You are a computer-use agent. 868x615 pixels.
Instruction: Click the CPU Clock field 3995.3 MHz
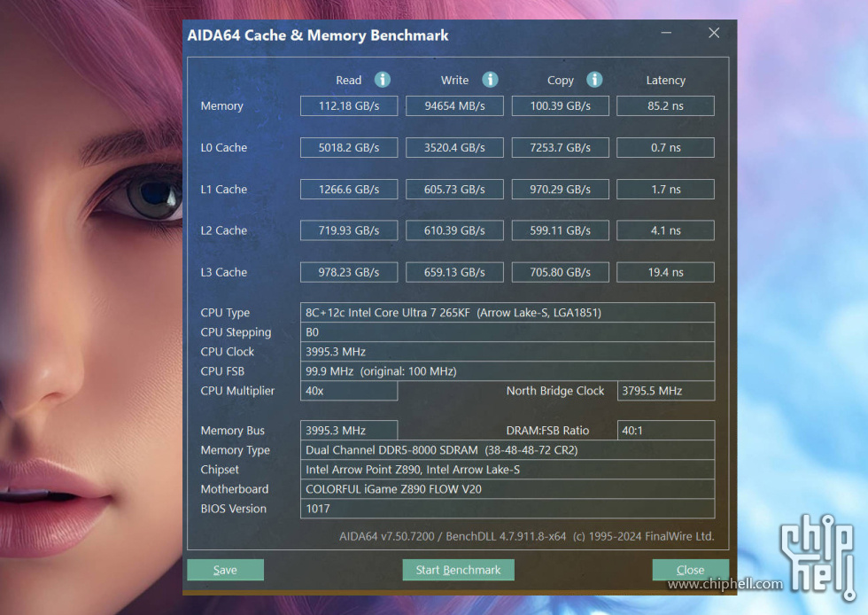point(507,351)
